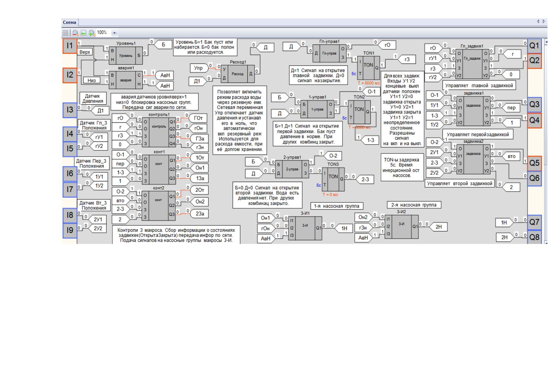Toggle the grid display icon
The image size is (554, 392).
pos(65,33)
